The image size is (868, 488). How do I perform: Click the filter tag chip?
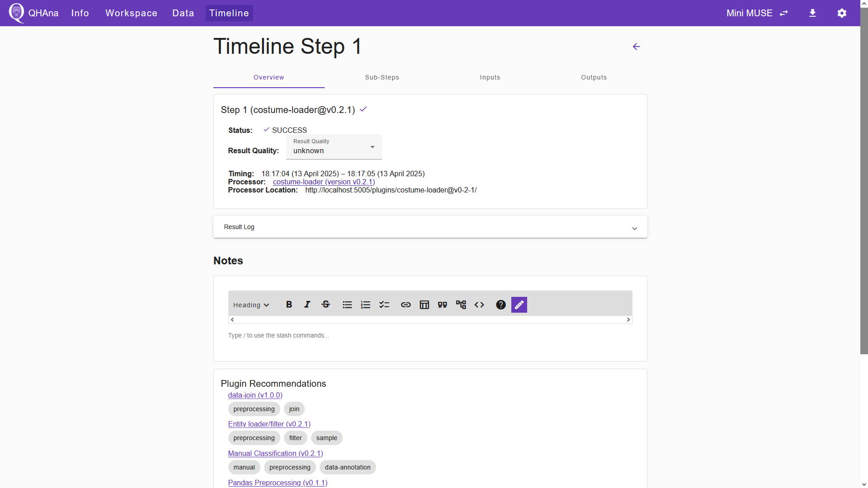tap(296, 438)
